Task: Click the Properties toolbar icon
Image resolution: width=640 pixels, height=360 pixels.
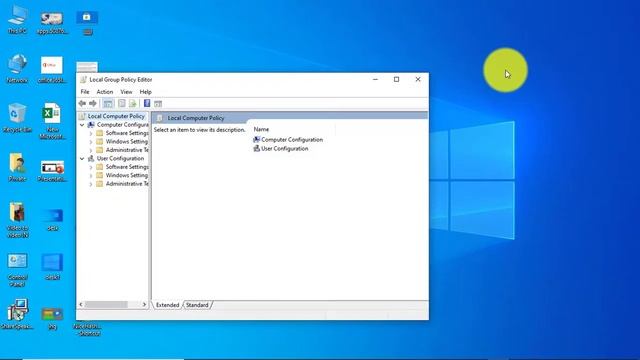Action: click(x=122, y=104)
